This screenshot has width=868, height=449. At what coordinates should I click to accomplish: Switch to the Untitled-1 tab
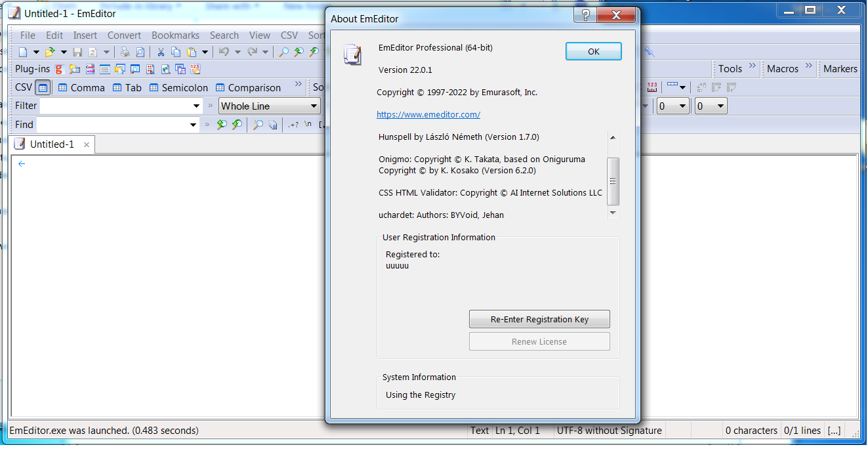[x=51, y=144]
